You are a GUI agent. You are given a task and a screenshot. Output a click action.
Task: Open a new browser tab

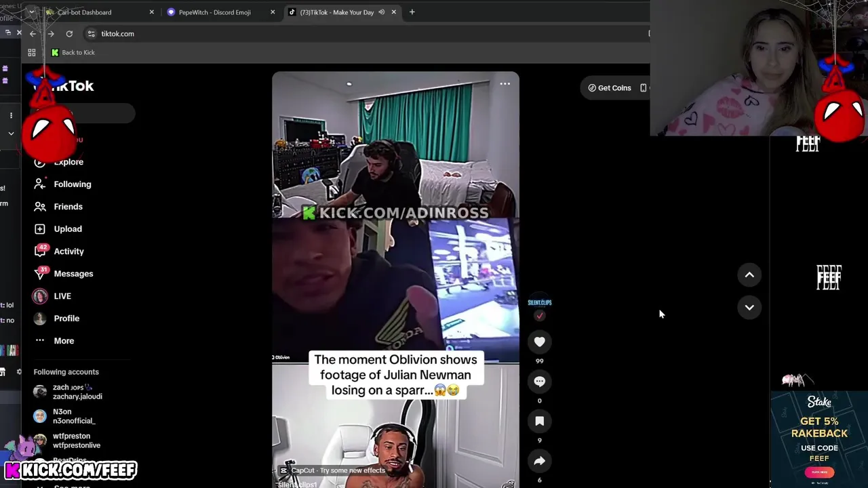click(412, 12)
